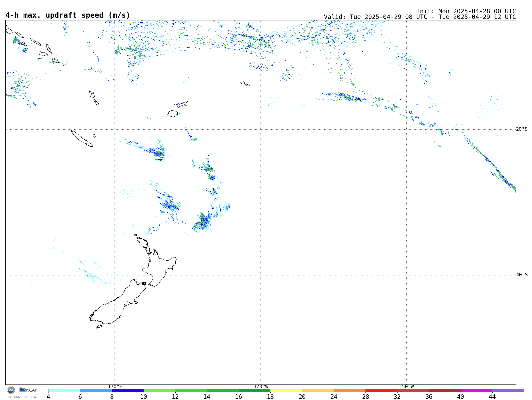Click the colorbar tick label 6
This screenshot has width=532, height=400.
(80, 397)
